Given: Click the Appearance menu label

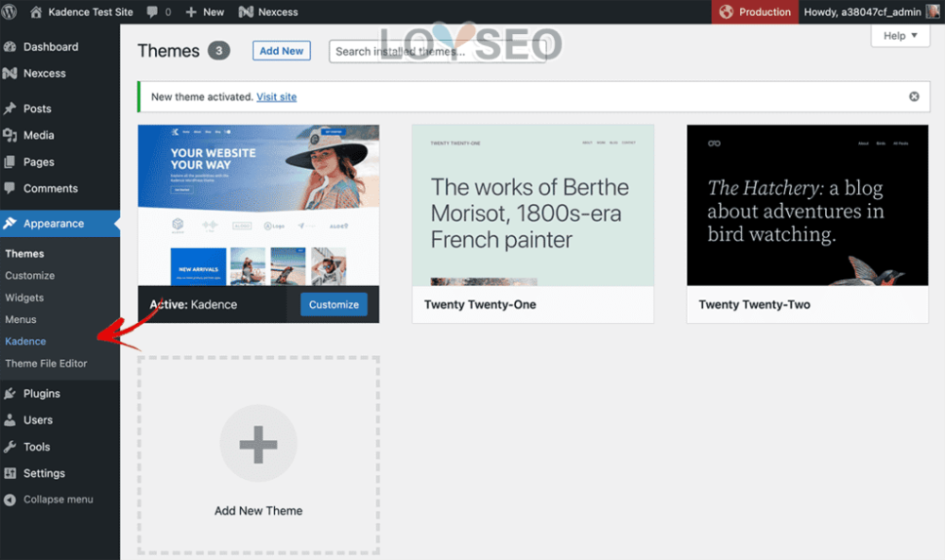Looking at the screenshot, I should [x=54, y=224].
